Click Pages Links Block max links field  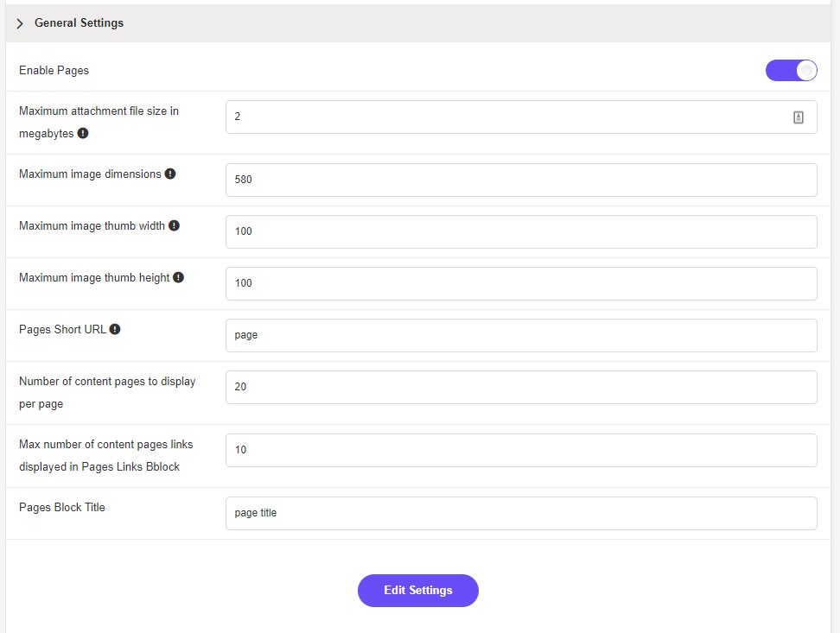[521, 450]
